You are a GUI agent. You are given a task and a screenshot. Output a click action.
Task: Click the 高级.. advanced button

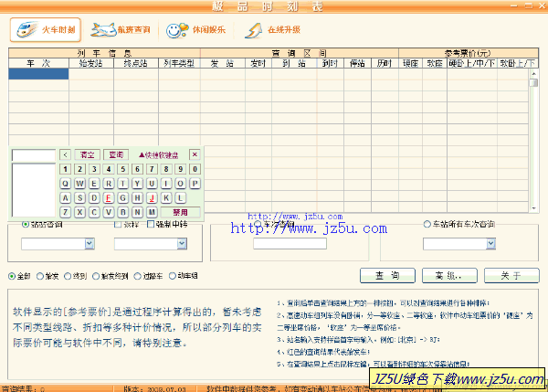[x=449, y=276]
